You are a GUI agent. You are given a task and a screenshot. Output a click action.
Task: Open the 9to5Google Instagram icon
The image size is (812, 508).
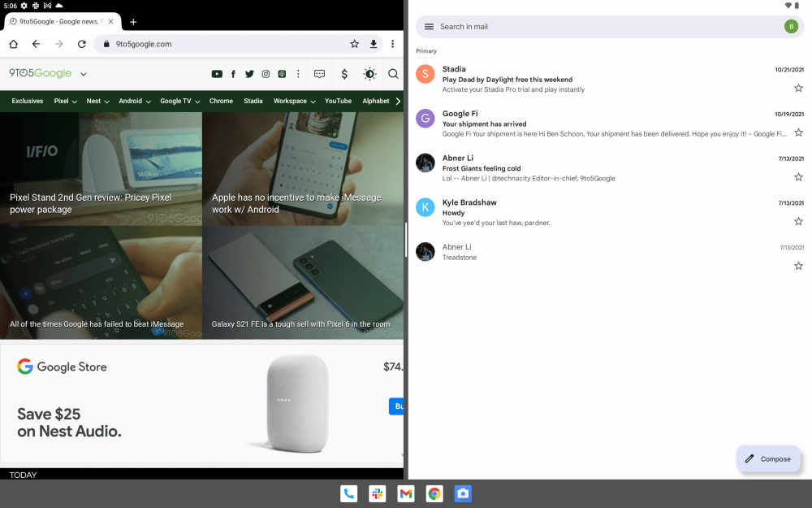[x=266, y=74]
